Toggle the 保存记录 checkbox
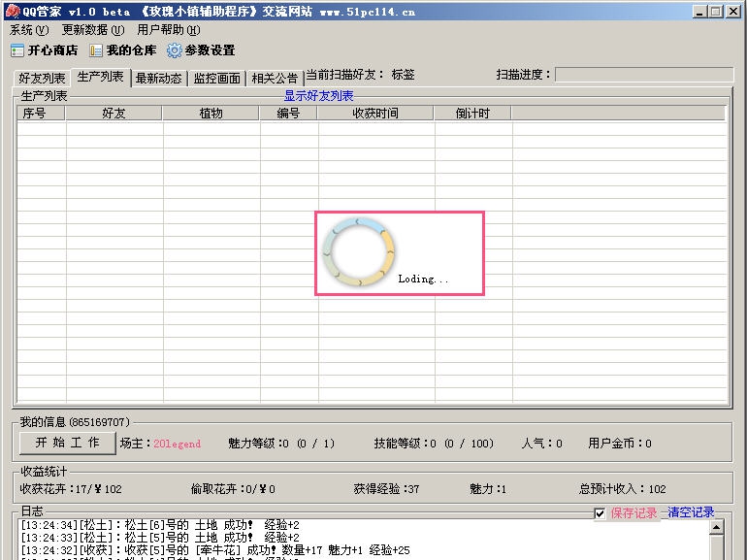The width and height of the screenshot is (747, 560). [600, 513]
